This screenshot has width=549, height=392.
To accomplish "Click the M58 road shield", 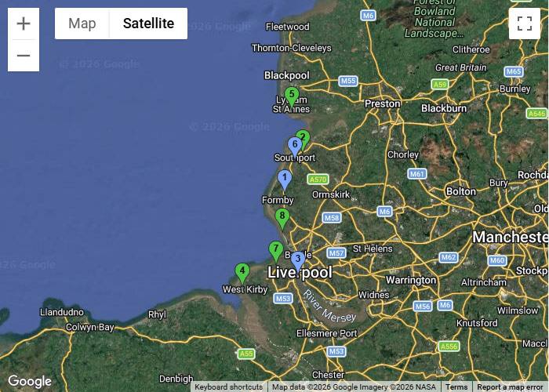I will coord(332,218).
